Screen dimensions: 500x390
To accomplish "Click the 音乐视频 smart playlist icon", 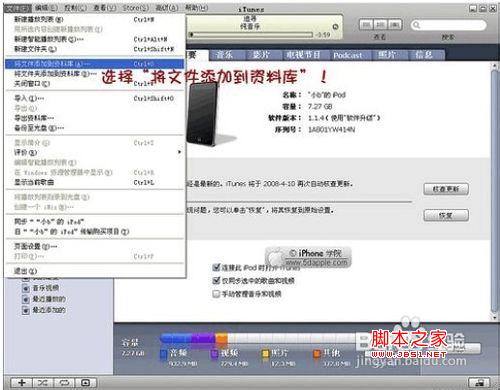I will 26,288.
